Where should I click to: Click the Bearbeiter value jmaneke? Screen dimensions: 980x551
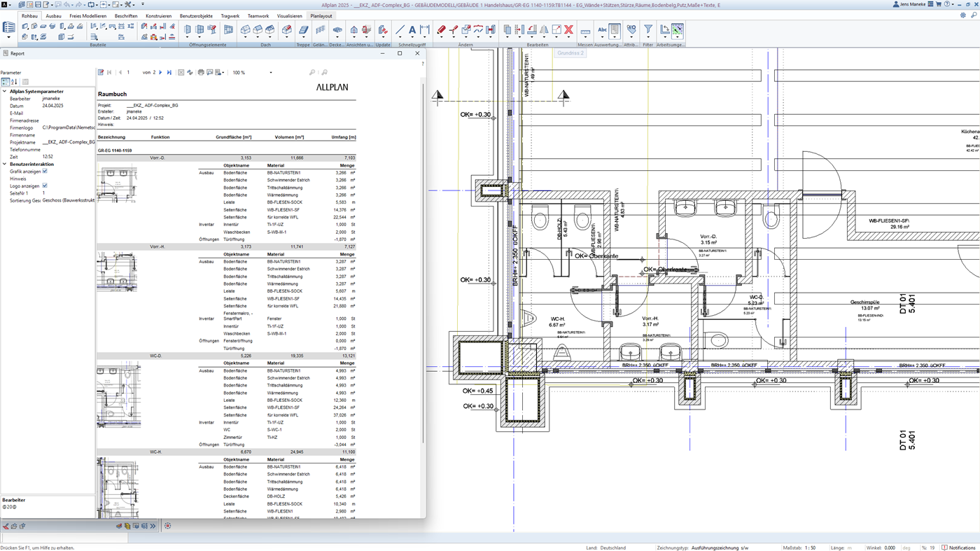coord(51,99)
